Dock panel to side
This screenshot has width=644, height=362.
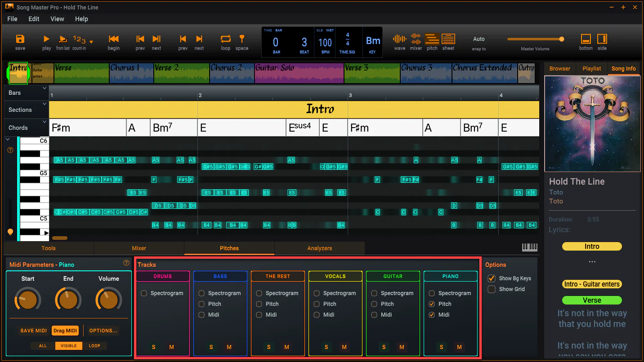pyautogui.click(x=602, y=39)
